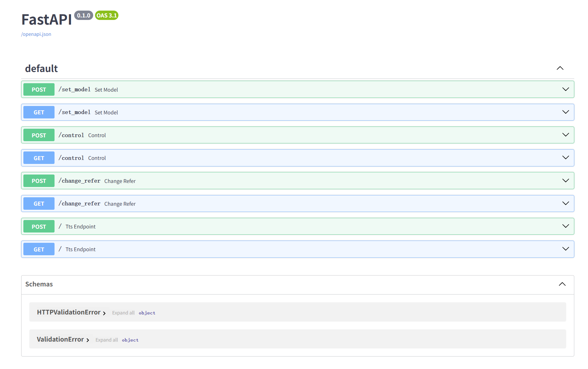The width and height of the screenshot is (588, 369).
Task: Expand the GET Tts Endpoint chevron
Action: 566,249
